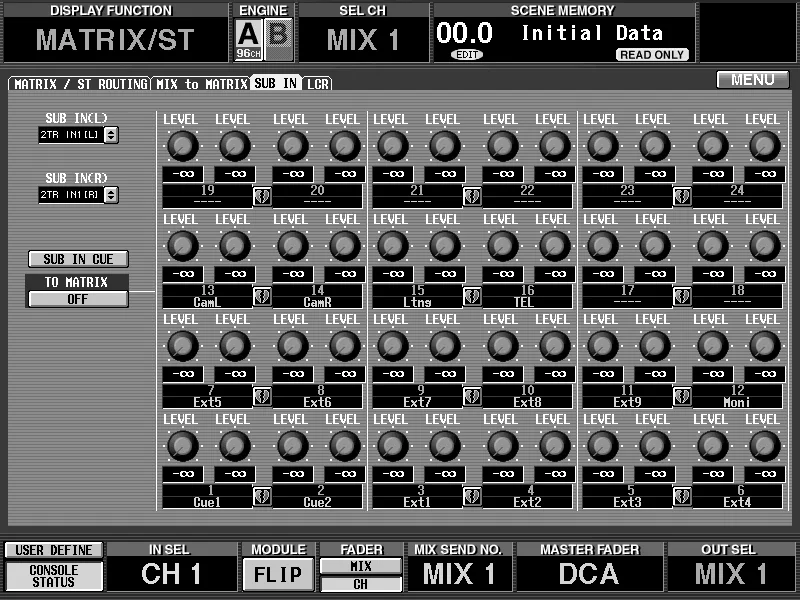Link Ext7 and Ext8 with the pair icon
Viewport: 800px width, 600px height.
point(472,396)
